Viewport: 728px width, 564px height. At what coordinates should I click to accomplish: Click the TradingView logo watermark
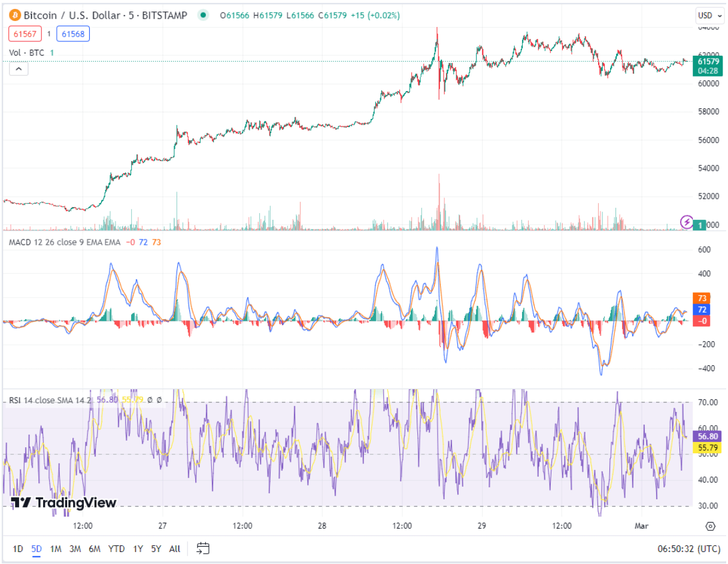click(62, 504)
